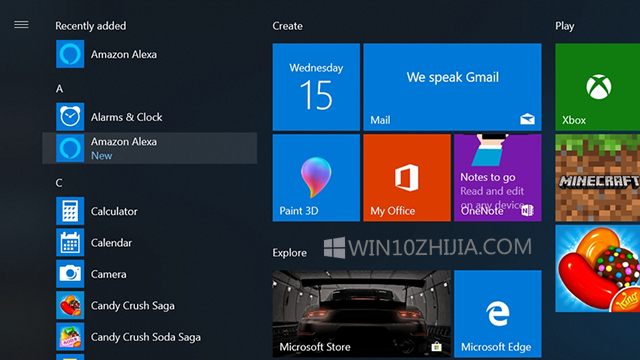Image resolution: width=640 pixels, height=360 pixels.
Task: Open Candy Crush Soda Saga icon
Action: pyautogui.click(x=70, y=337)
